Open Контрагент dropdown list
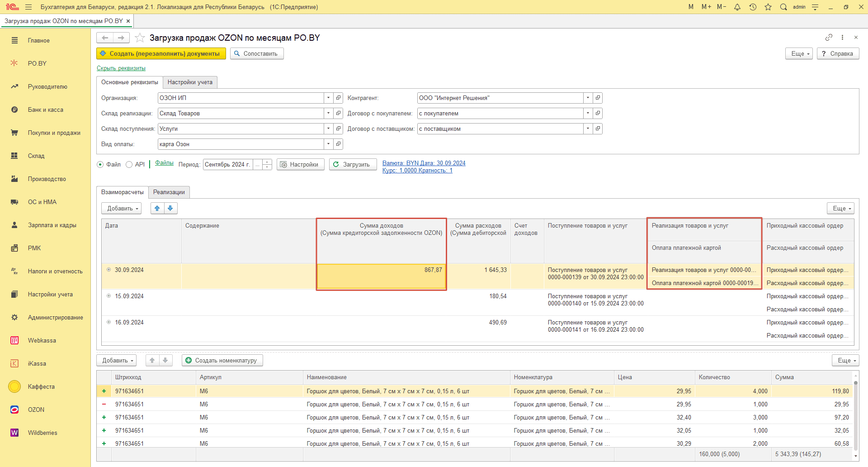868x467 pixels. click(x=588, y=98)
